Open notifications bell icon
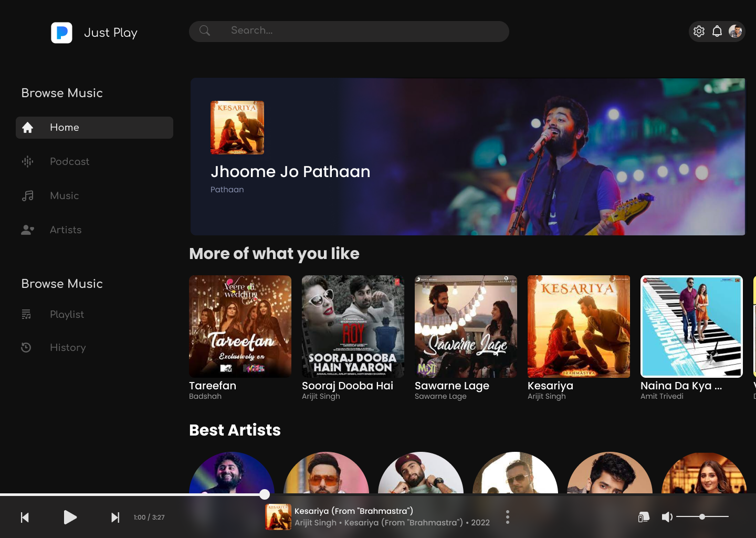This screenshot has height=538, width=756. pos(717,32)
